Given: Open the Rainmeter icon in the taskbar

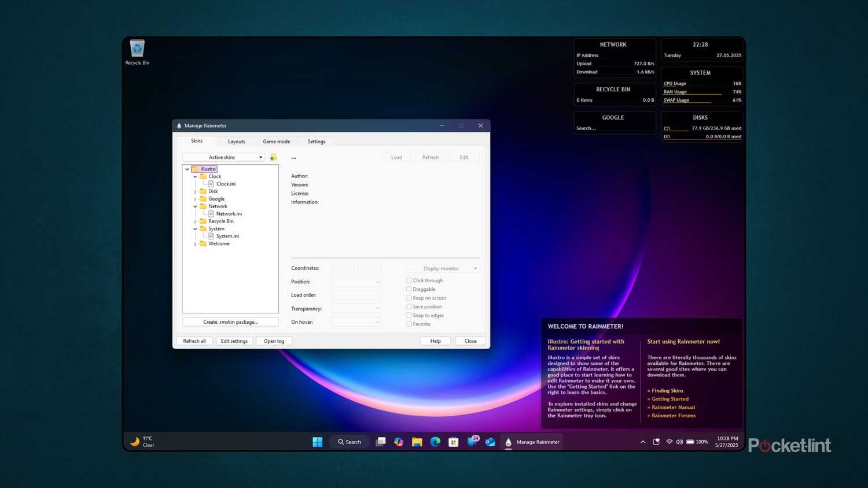Looking at the screenshot, I should coord(508,442).
